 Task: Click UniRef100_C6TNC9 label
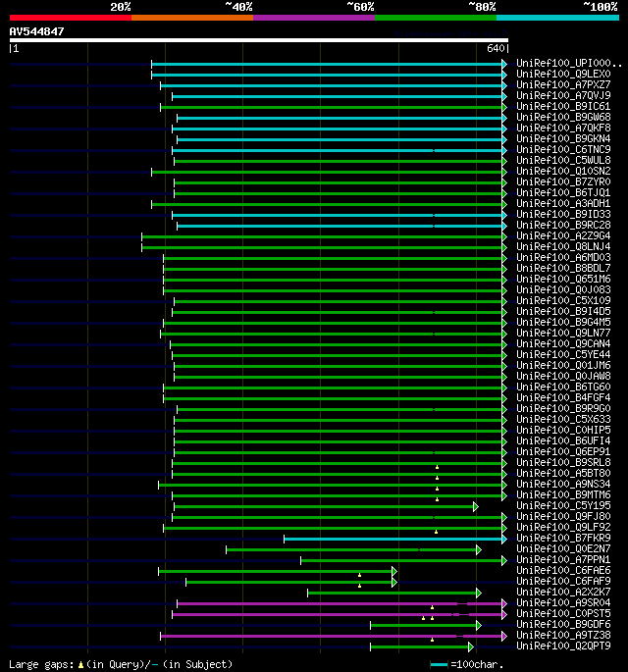pyautogui.click(x=563, y=149)
